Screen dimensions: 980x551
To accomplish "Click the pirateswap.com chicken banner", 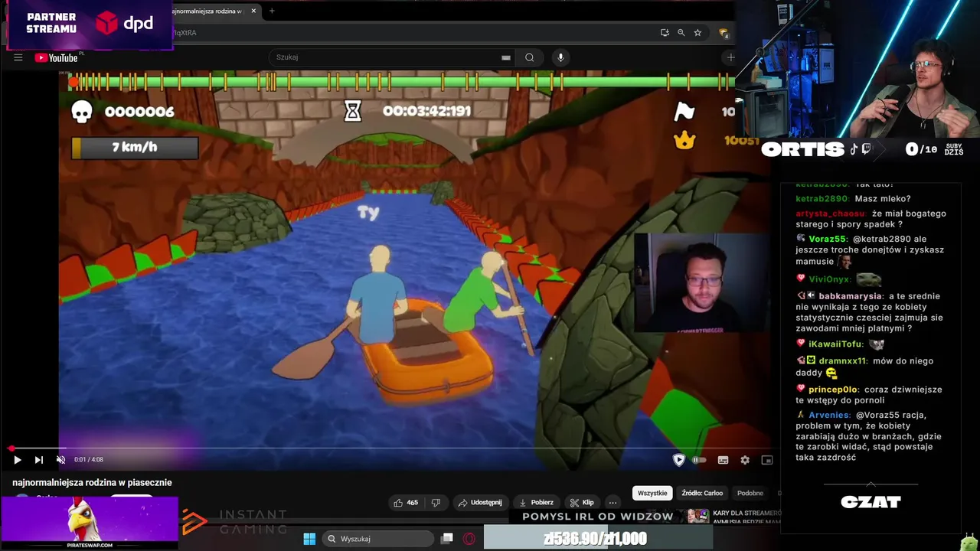I will point(90,523).
